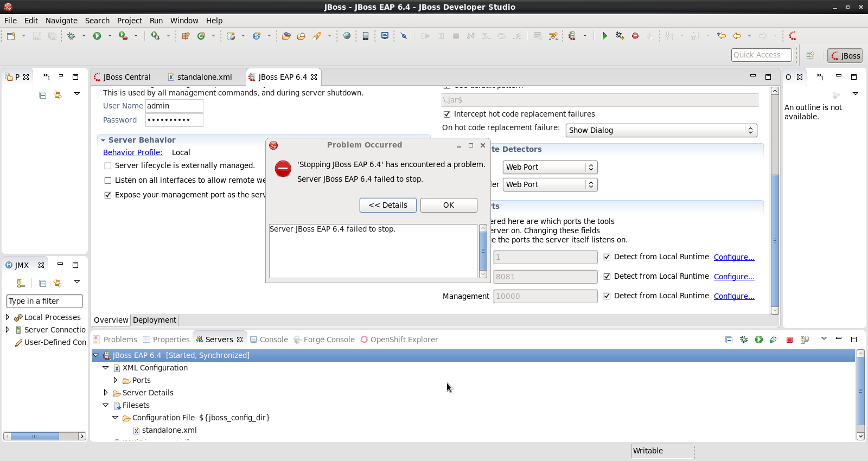This screenshot has width=868, height=461.
Task: Start the server using green Servers view button
Action: [759, 340]
